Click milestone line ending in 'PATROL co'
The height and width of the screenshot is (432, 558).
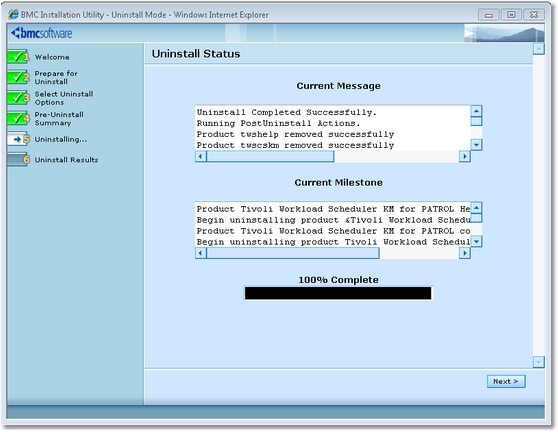click(333, 231)
